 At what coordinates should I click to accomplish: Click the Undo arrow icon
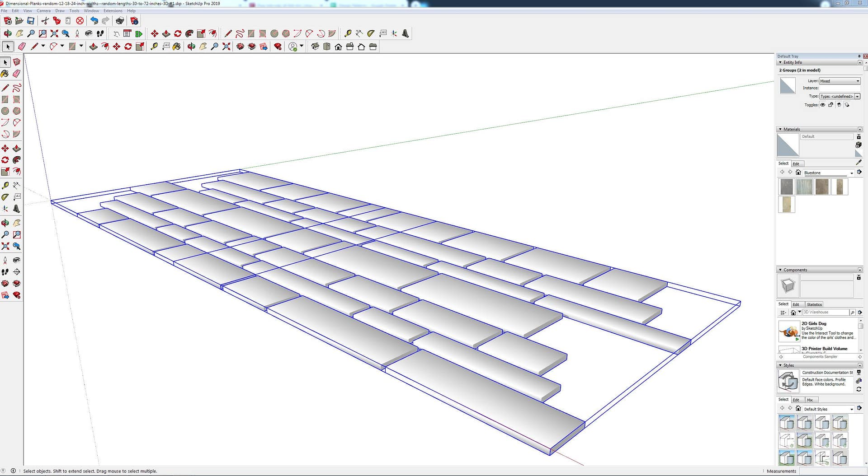point(94,21)
